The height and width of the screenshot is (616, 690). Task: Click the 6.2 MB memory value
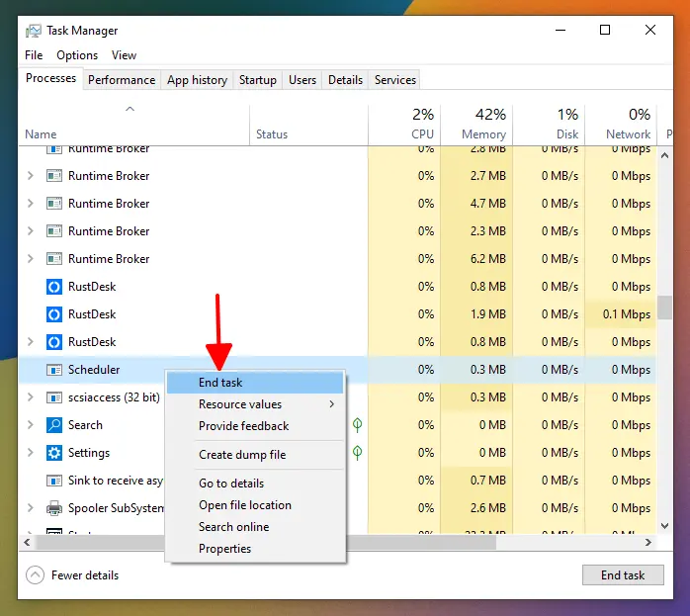pyautogui.click(x=488, y=259)
